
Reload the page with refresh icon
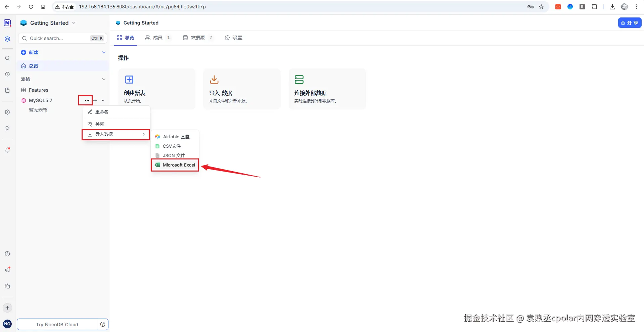point(31,7)
